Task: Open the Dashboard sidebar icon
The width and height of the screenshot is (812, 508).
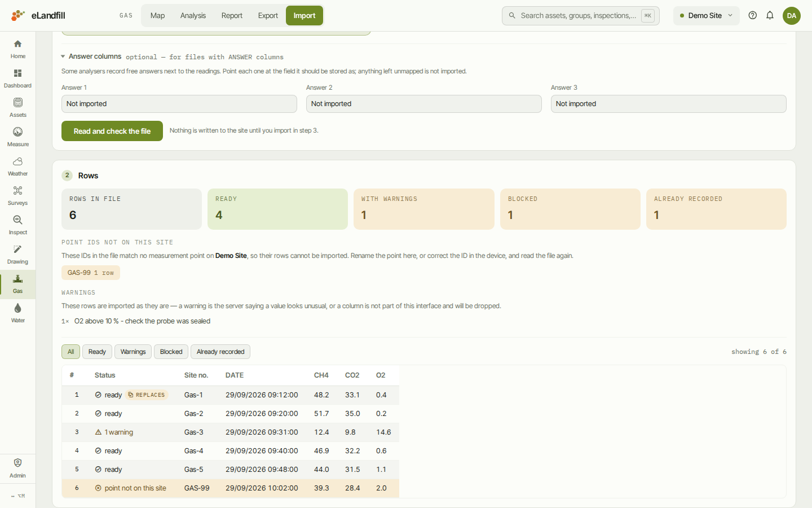Action: [18, 78]
